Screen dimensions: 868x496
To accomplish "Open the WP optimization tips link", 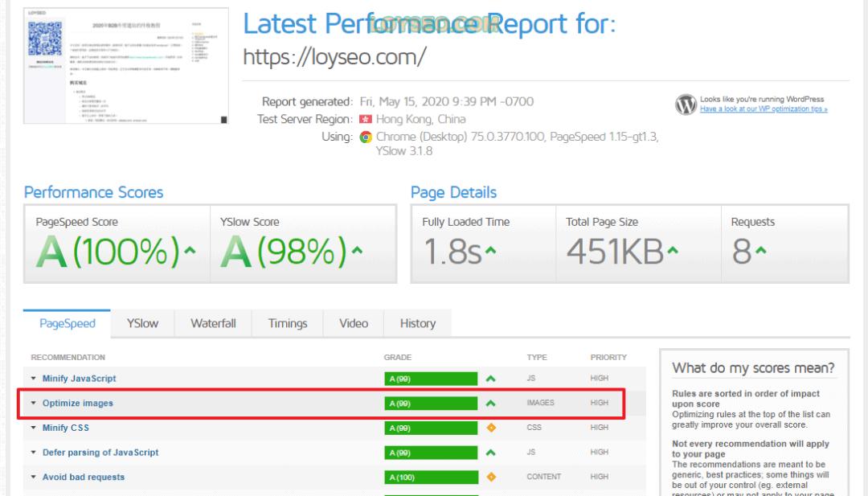I will (764, 109).
